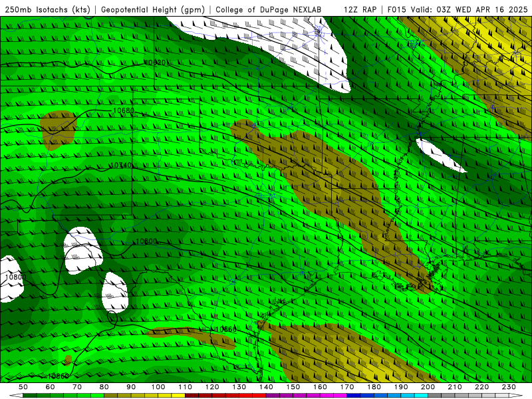Click the 100 value on the color scale
The width and height of the screenshot is (532, 399).
click(x=158, y=387)
